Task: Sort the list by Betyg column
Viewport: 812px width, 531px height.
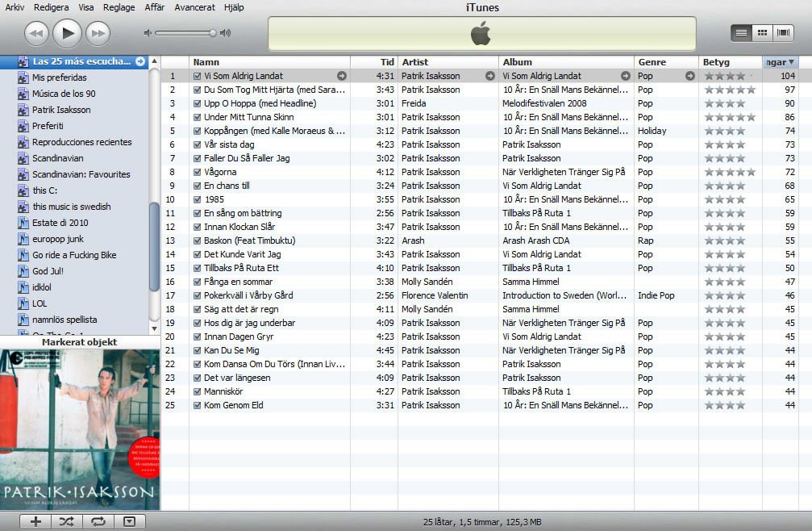Action: pyautogui.click(x=731, y=62)
